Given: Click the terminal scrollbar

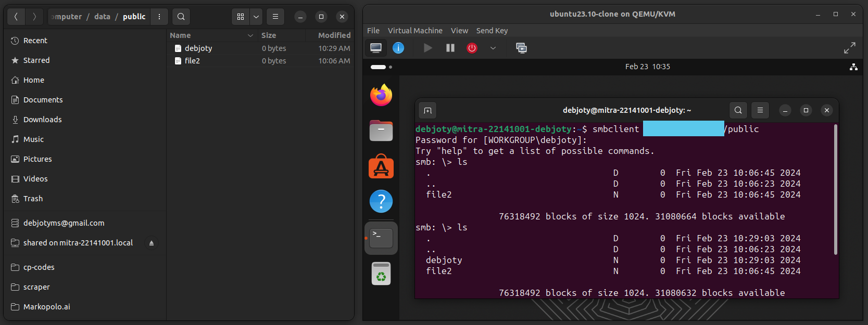Looking at the screenshot, I should tap(835, 189).
